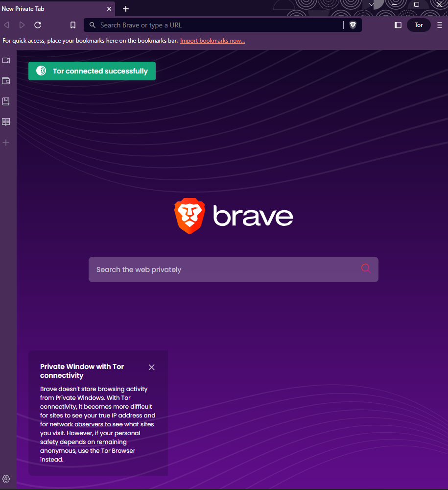Open Brave Talk from the sidebar
The width and height of the screenshot is (448, 490).
click(x=6, y=60)
